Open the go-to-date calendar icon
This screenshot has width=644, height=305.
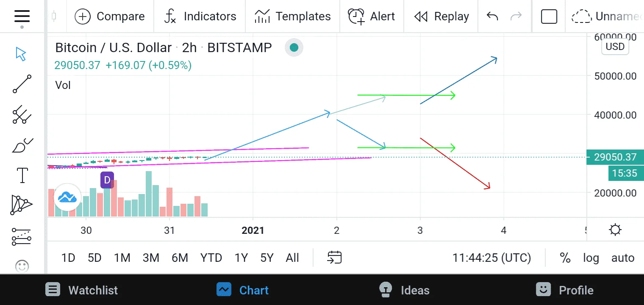pos(335,258)
